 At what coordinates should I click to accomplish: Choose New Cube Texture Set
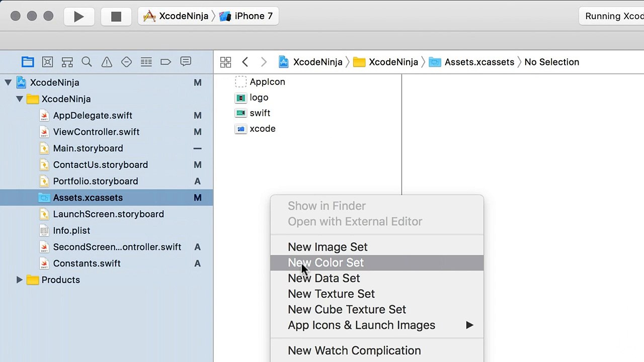pyautogui.click(x=377, y=309)
